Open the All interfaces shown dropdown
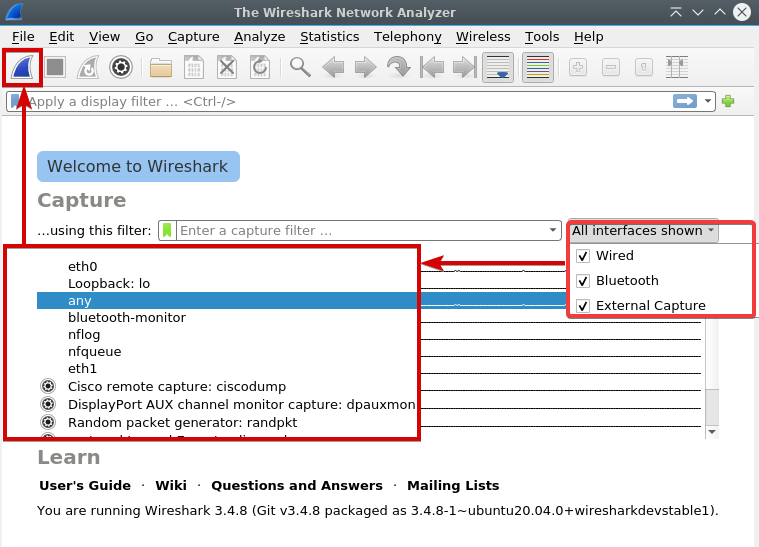This screenshot has width=759, height=547. click(x=643, y=230)
